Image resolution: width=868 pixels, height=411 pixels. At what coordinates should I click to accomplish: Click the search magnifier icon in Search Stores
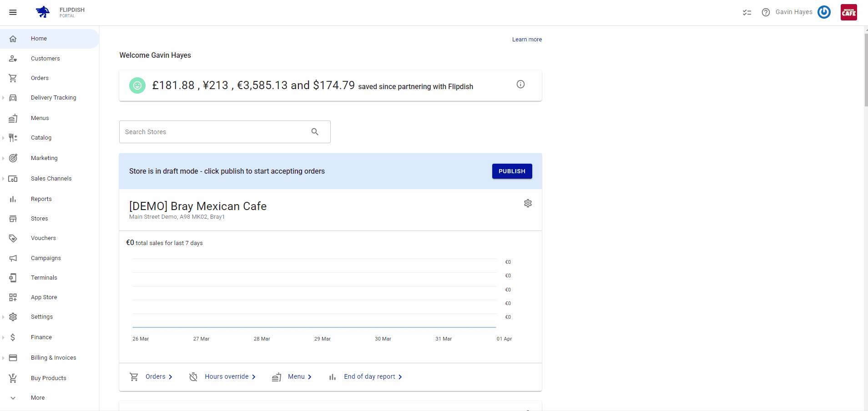click(315, 132)
